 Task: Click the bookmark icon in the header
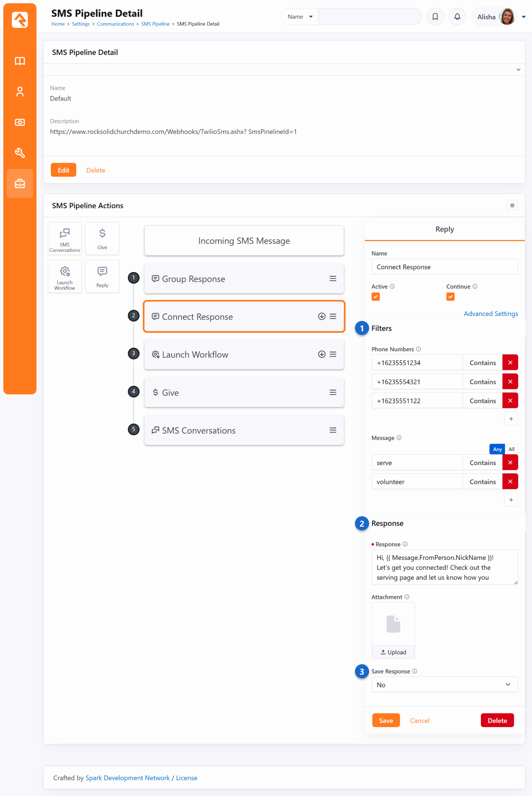[x=435, y=17]
